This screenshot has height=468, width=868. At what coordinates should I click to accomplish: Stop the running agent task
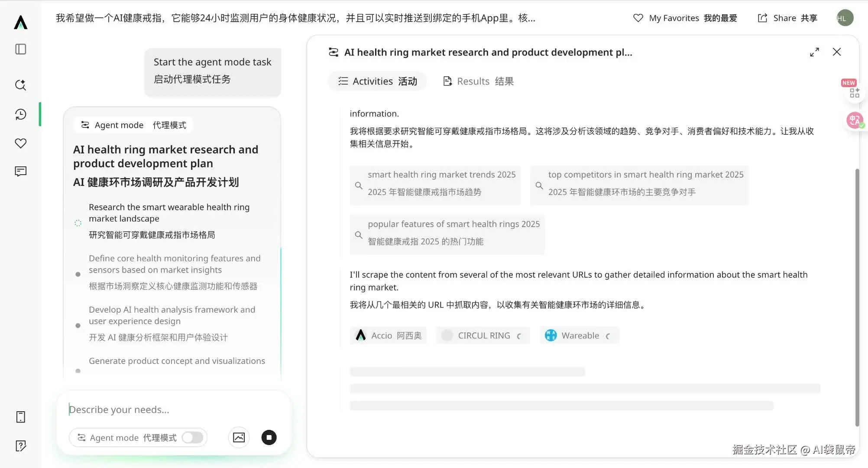click(x=269, y=437)
